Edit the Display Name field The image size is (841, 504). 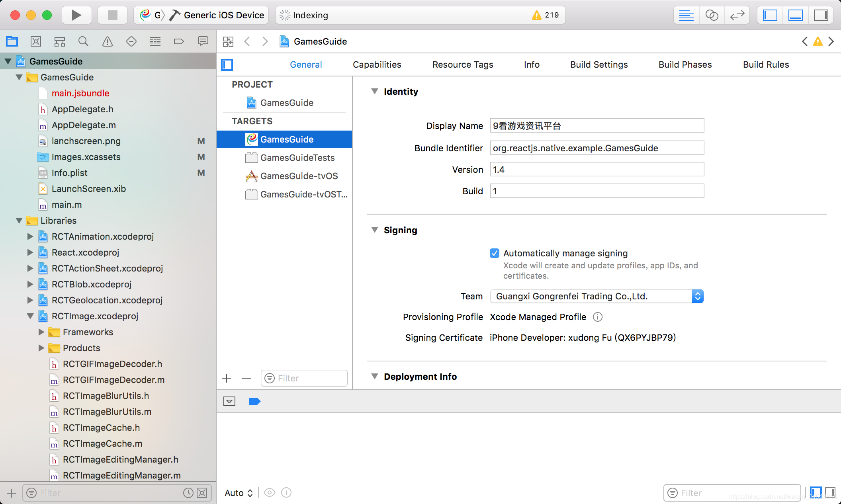pyautogui.click(x=597, y=126)
